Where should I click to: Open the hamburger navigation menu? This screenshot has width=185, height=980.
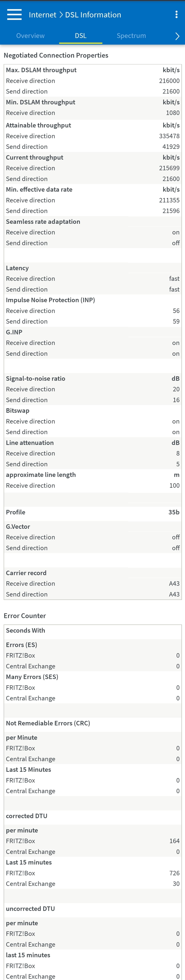point(14,14)
